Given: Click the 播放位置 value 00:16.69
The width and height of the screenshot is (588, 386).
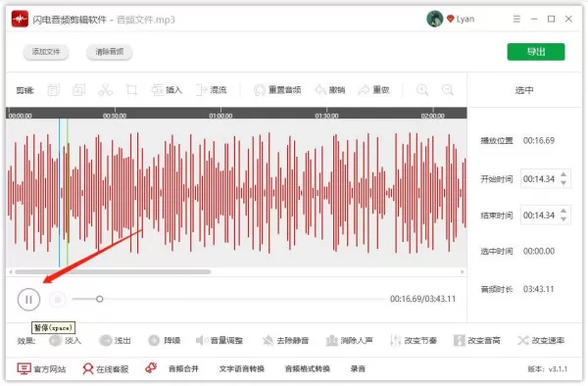Looking at the screenshot, I should pos(539,140).
